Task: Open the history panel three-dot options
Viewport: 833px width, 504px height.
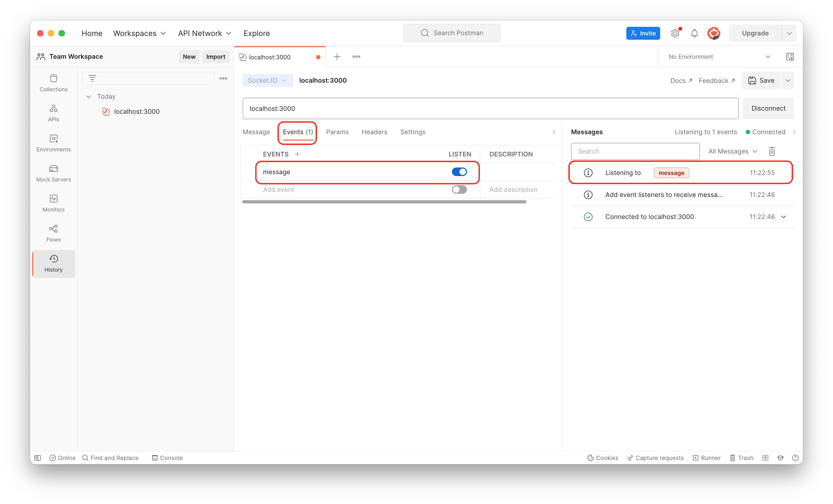Action: pyautogui.click(x=223, y=78)
